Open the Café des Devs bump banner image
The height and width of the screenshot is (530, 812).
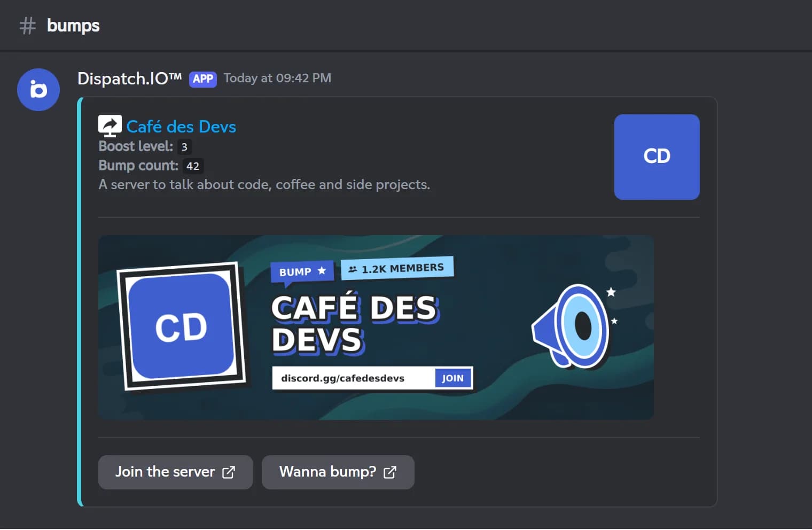pos(376,328)
